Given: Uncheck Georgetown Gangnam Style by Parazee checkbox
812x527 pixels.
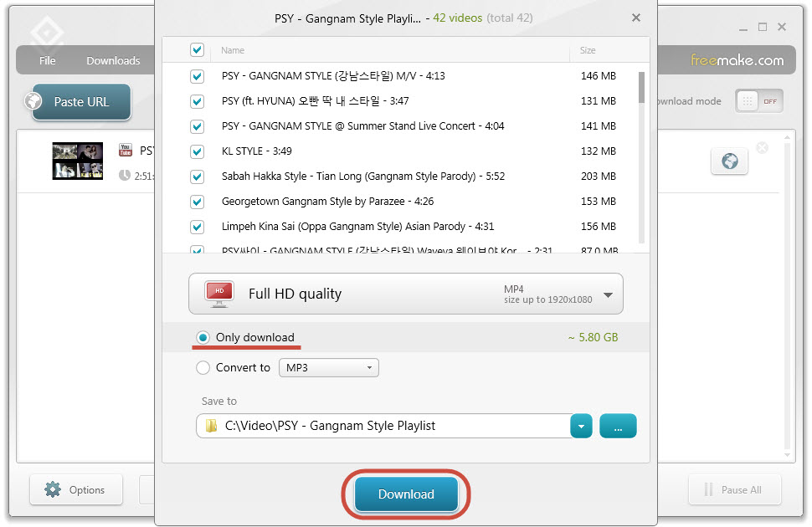Looking at the screenshot, I should [x=197, y=202].
